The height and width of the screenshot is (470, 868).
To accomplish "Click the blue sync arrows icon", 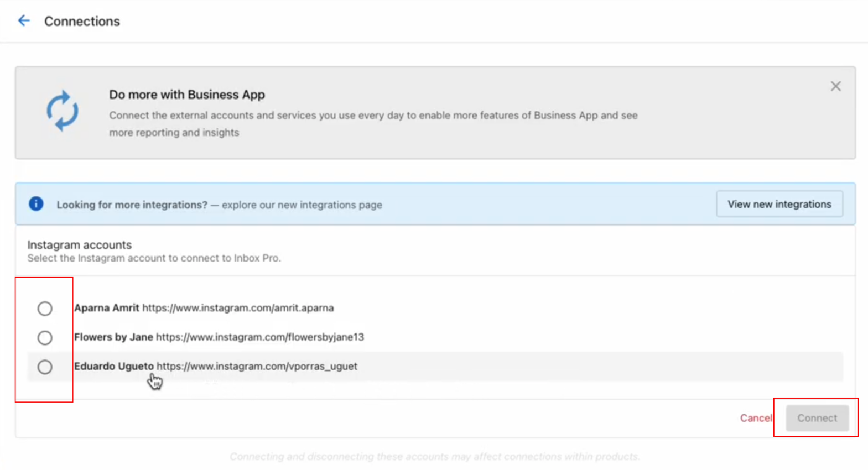I will tap(62, 111).
